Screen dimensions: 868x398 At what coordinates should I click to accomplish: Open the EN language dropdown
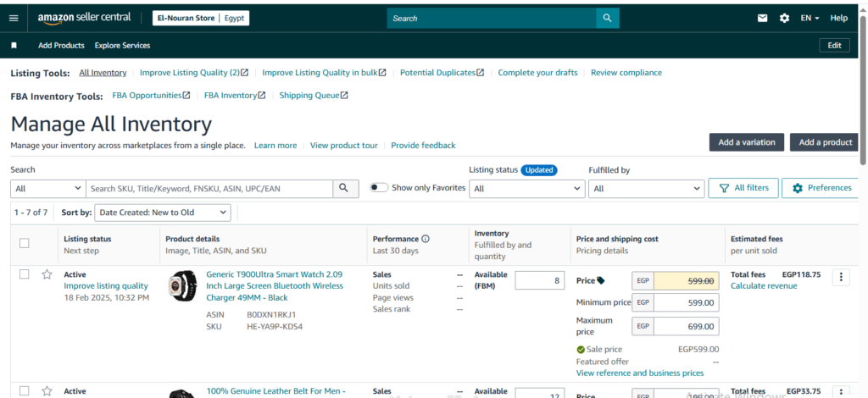pos(810,19)
